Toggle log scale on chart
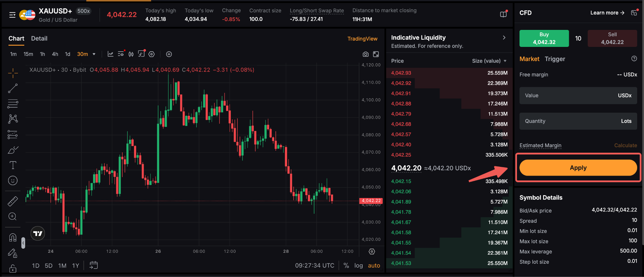Image resolution: width=644 pixels, height=277 pixels. [358, 265]
